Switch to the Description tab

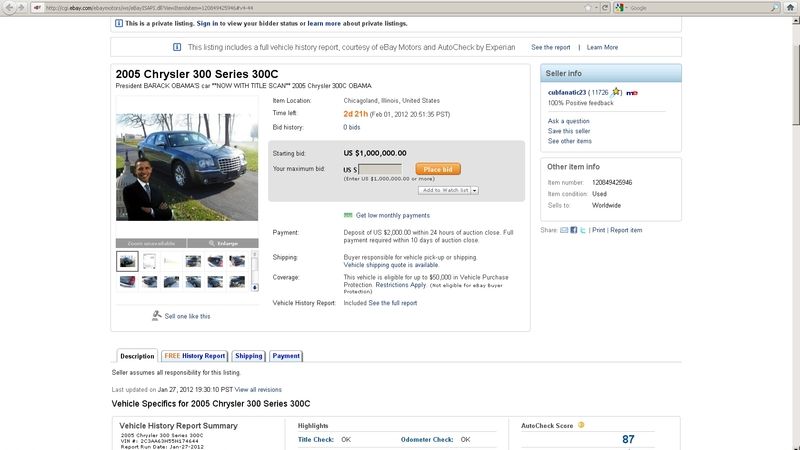click(137, 356)
